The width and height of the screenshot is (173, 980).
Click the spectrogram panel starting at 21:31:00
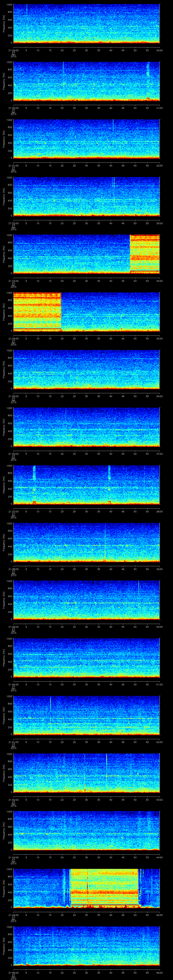click(x=86, y=139)
